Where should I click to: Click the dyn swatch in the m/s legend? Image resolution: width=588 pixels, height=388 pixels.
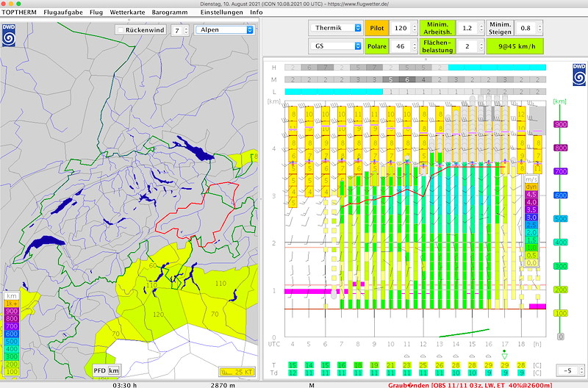531,187
